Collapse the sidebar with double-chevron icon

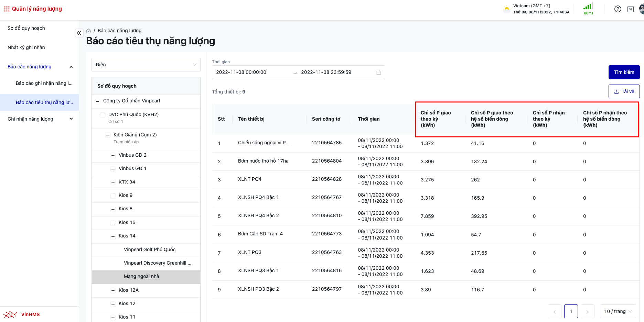pyautogui.click(x=79, y=33)
